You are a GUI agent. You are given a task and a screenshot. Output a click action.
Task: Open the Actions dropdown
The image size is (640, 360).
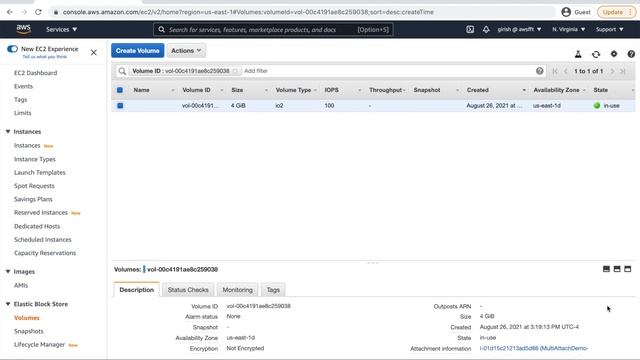[186, 51]
